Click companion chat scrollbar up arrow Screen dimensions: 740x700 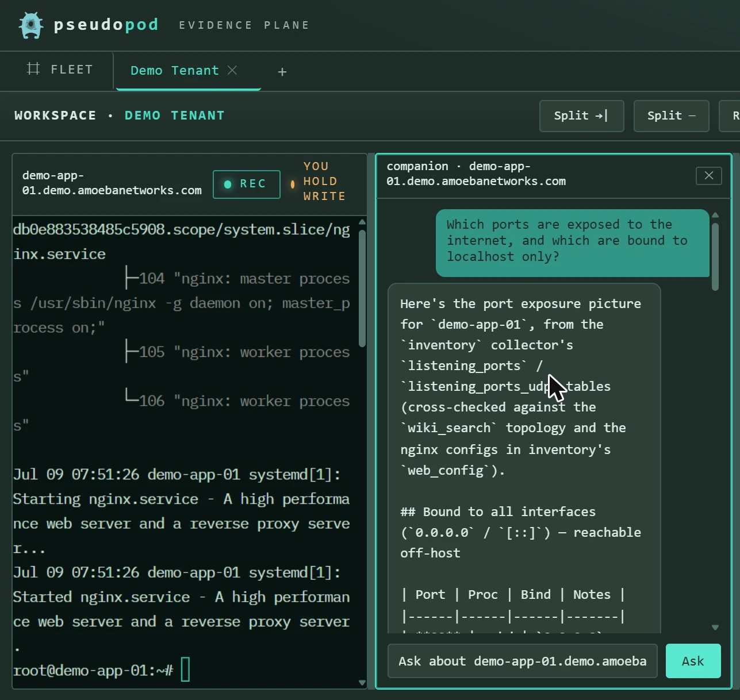pos(715,215)
